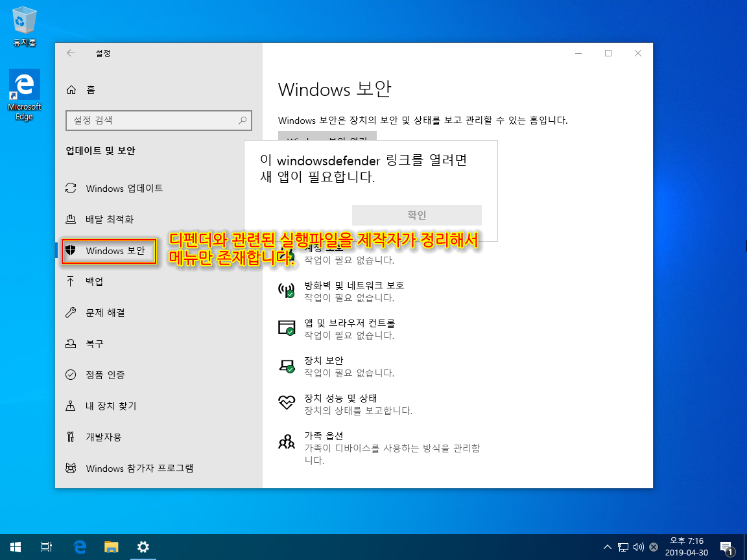Open the Recycle Bin (휴지통) desktop icon

pyautogui.click(x=24, y=27)
